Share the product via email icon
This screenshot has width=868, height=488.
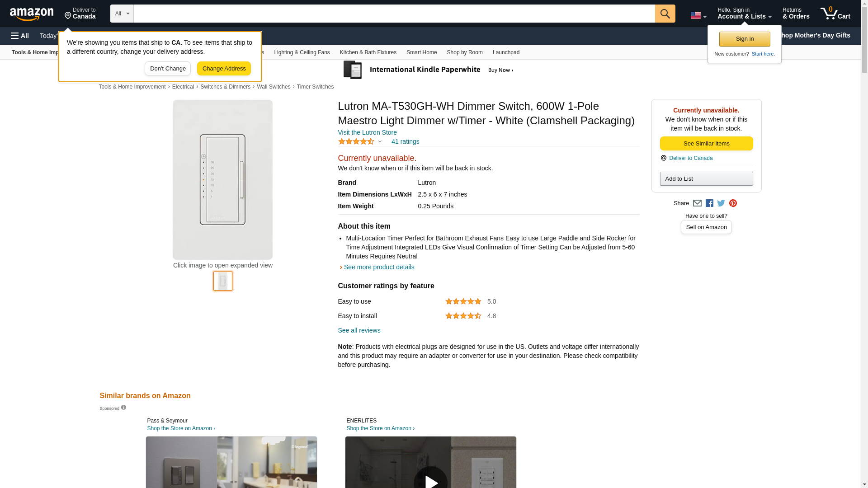pyautogui.click(x=697, y=203)
